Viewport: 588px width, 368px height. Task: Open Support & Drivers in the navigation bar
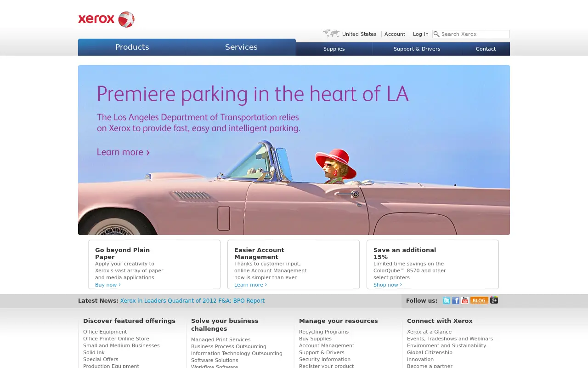(x=417, y=49)
